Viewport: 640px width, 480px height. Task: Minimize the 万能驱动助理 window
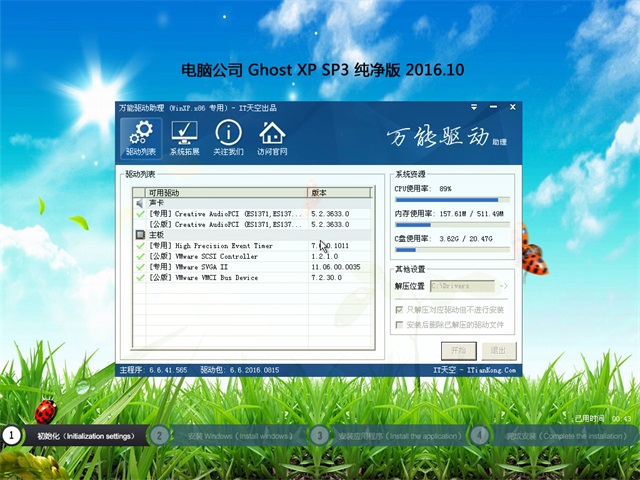click(493, 107)
